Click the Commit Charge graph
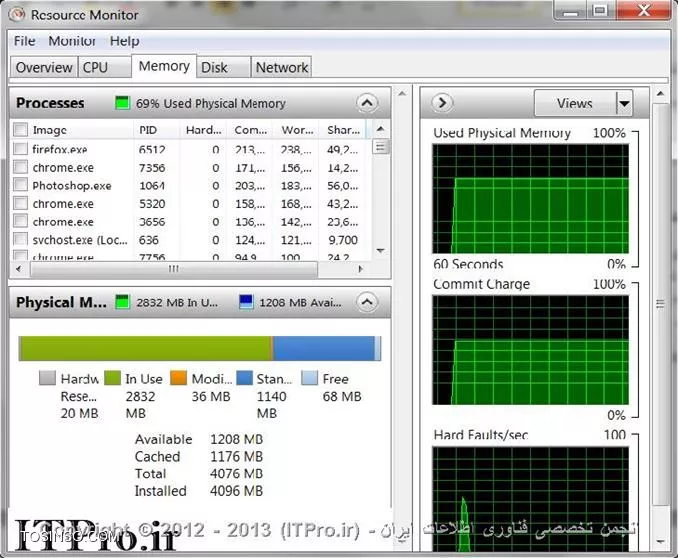 pyautogui.click(x=531, y=350)
